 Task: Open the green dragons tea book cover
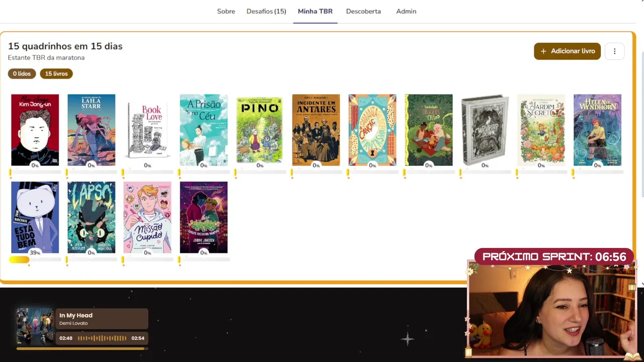pyautogui.click(x=429, y=130)
